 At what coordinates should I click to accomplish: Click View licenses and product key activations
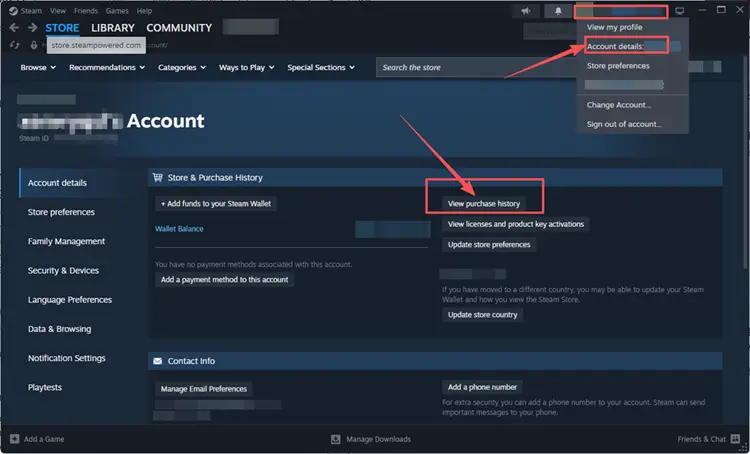tap(516, 224)
